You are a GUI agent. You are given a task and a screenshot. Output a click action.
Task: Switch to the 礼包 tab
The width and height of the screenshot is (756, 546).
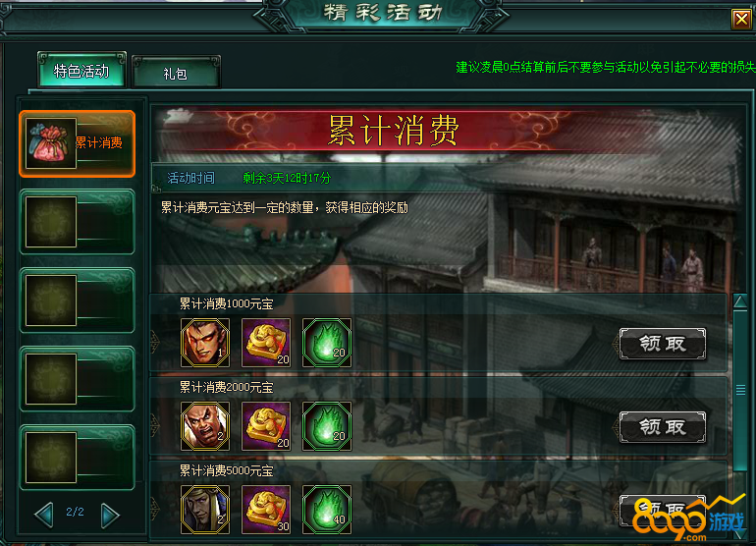click(176, 73)
